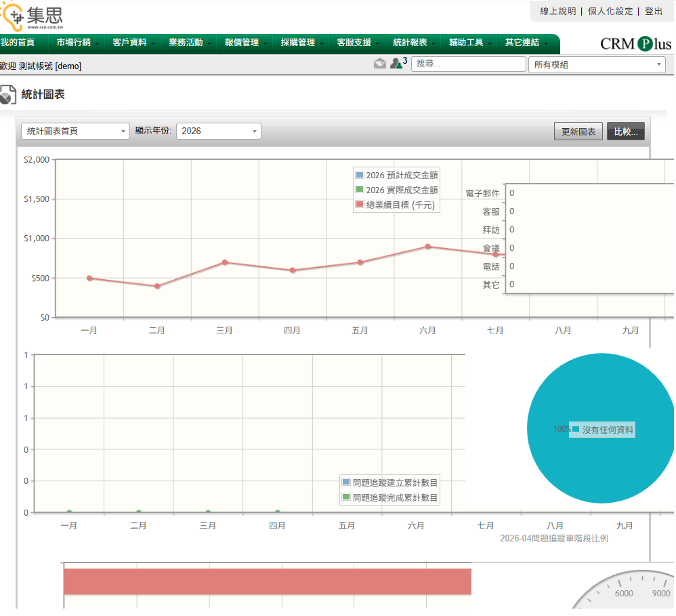Click the 更新圖表 button
The image size is (676, 616).
pyautogui.click(x=578, y=132)
